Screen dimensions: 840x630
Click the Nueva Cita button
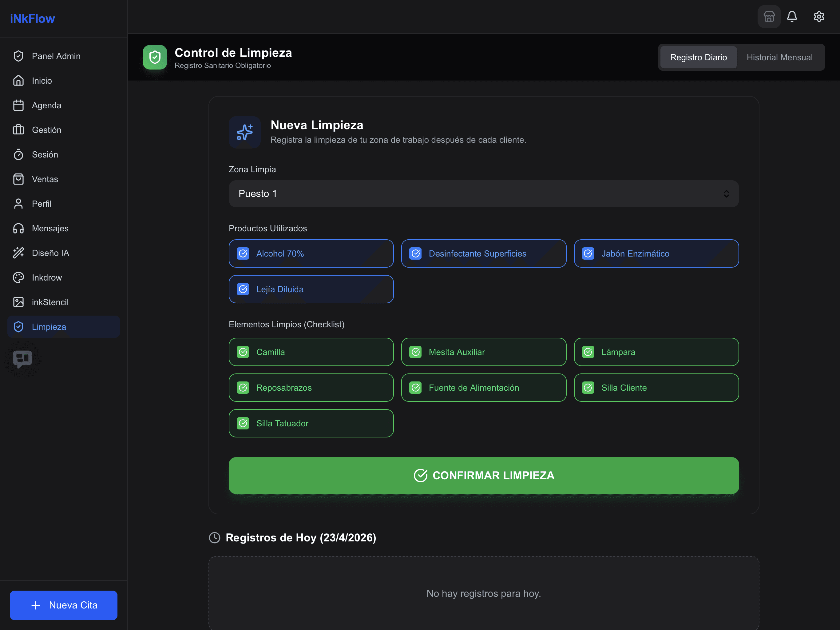[x=63, y=605]
